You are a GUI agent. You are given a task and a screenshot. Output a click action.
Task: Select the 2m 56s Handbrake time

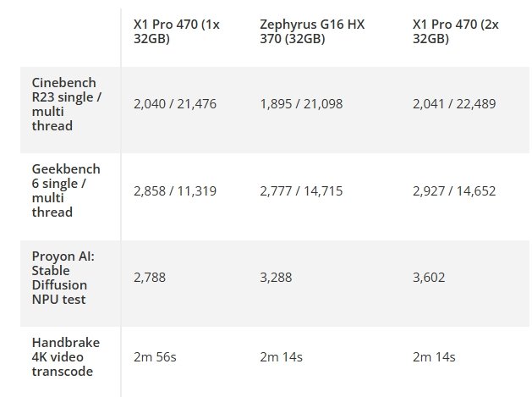155,357
